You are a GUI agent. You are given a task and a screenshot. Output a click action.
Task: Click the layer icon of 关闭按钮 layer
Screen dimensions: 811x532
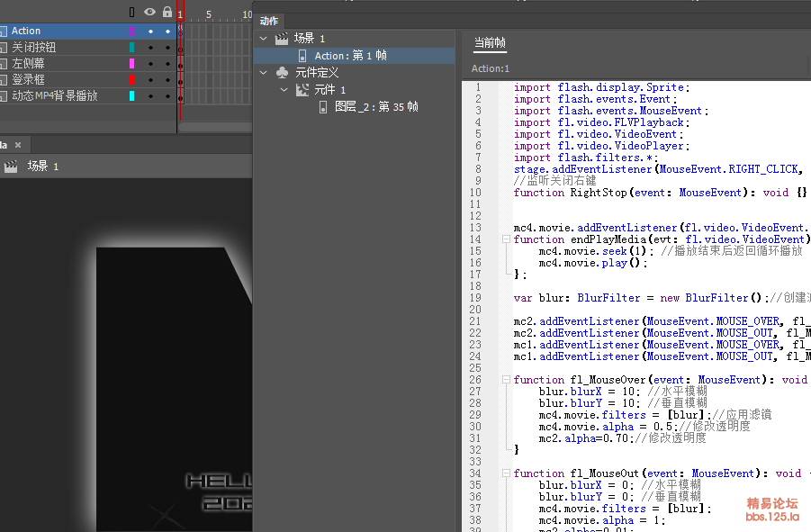(x=5, y=47)
